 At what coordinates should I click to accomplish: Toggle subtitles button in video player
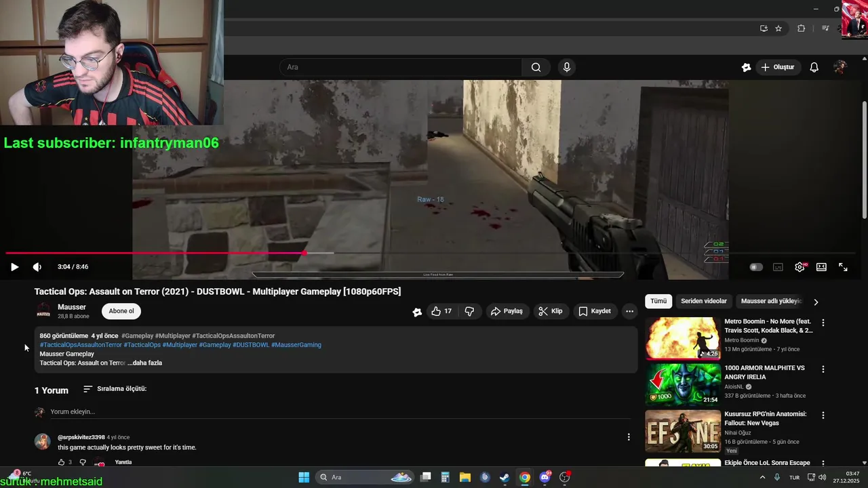778,267
